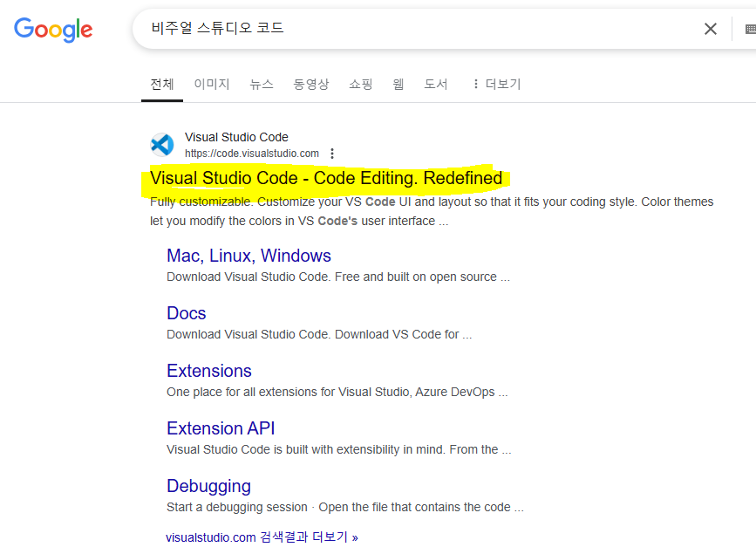The height and width of the screenshot is (554, 756).
Task: Switch to the 이미지 tab
Action: pos(212,84)
